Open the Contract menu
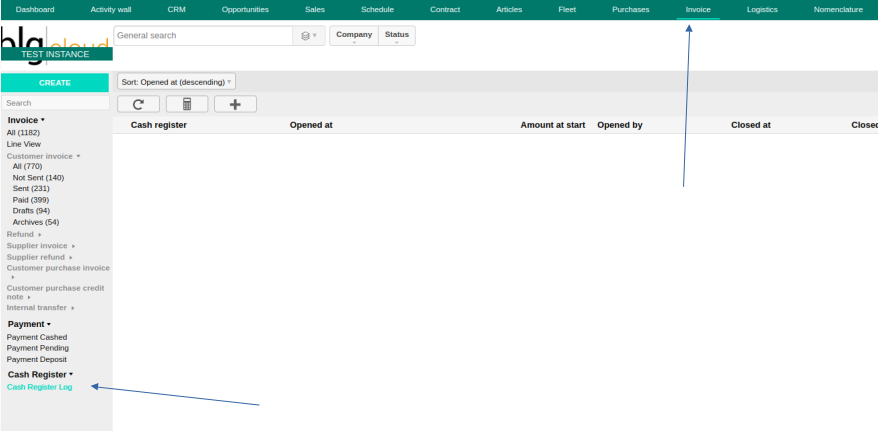This screenshot has width=878, height=431. click(445, 10)
